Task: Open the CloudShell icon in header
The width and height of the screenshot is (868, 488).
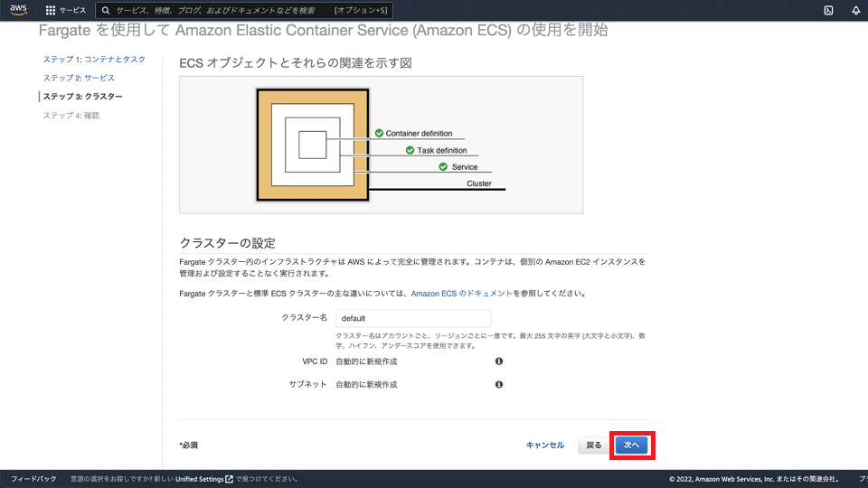Action: click(x=829, y=10)
